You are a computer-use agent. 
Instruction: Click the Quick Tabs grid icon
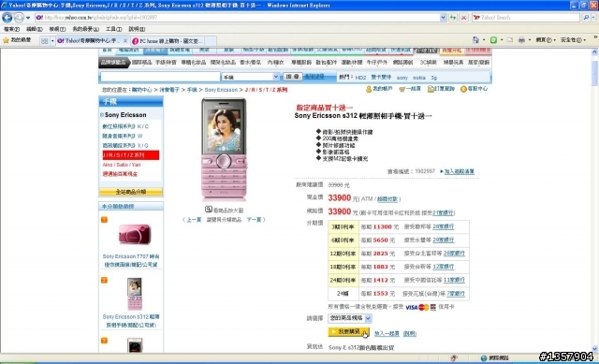tap(44, 41)
